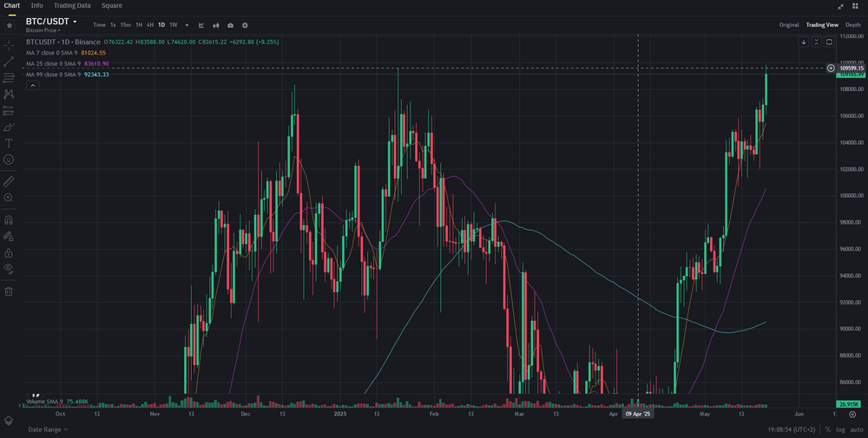Select the MA 7 close indicator legend
This screenshot has height=438, width=868.
pos(66,53)
